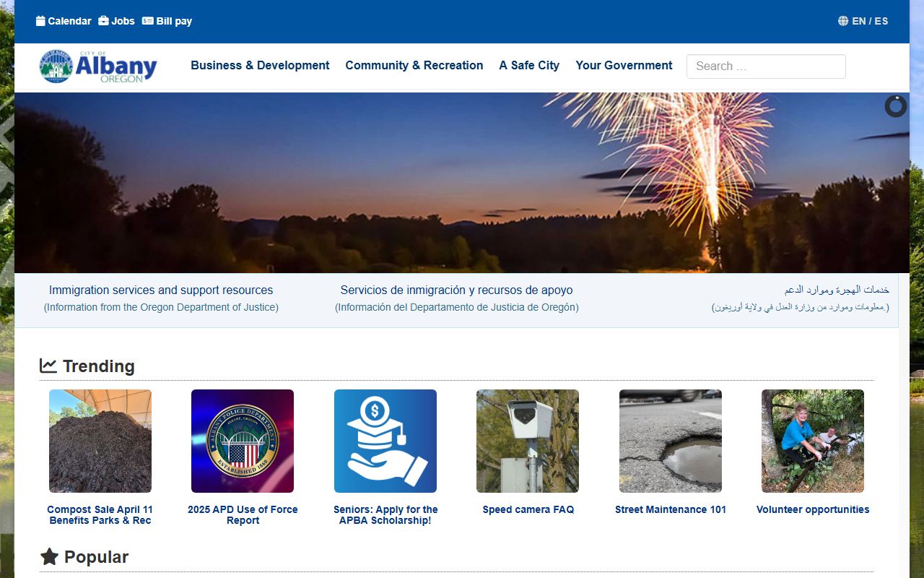Open the Arabic immigration services link
The height and width of the screenshot is (578, 924).
(836, 290)
